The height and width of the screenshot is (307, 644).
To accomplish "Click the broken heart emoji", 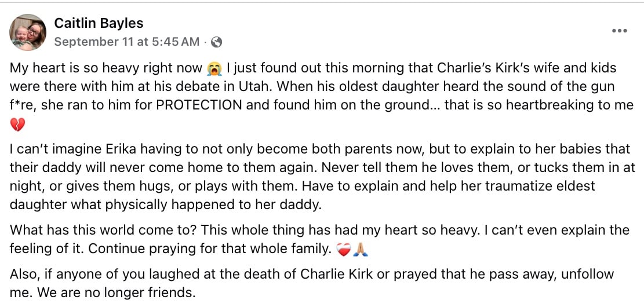I will pyautogui.click(x=17, y=124).
